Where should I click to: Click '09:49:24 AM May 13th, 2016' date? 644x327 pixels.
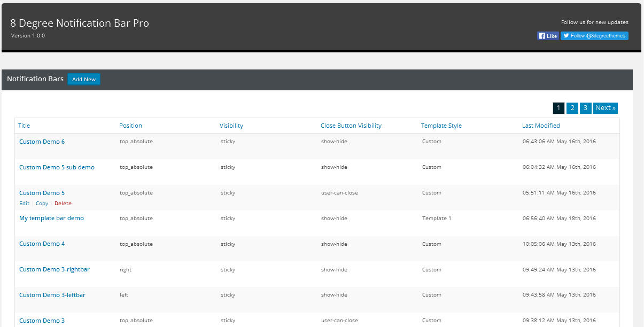click(559, 270)
